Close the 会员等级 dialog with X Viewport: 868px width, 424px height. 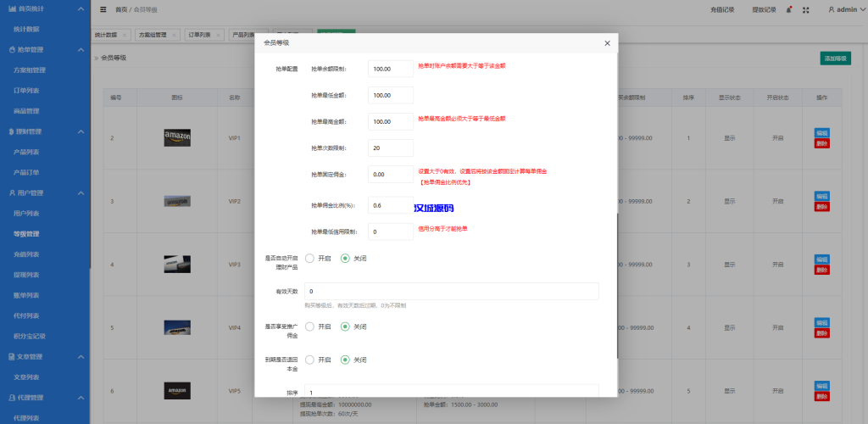[607, 42]
